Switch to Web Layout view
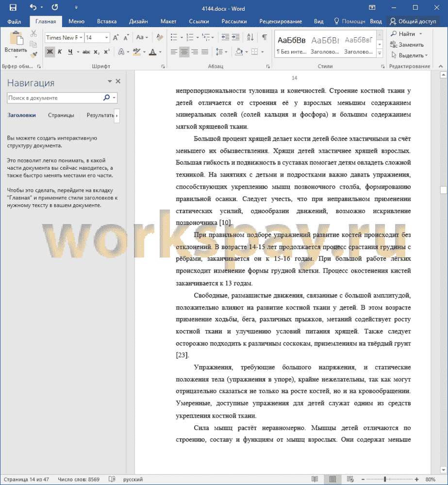This screenshot has width=448, height=485. tap(350, 479)
